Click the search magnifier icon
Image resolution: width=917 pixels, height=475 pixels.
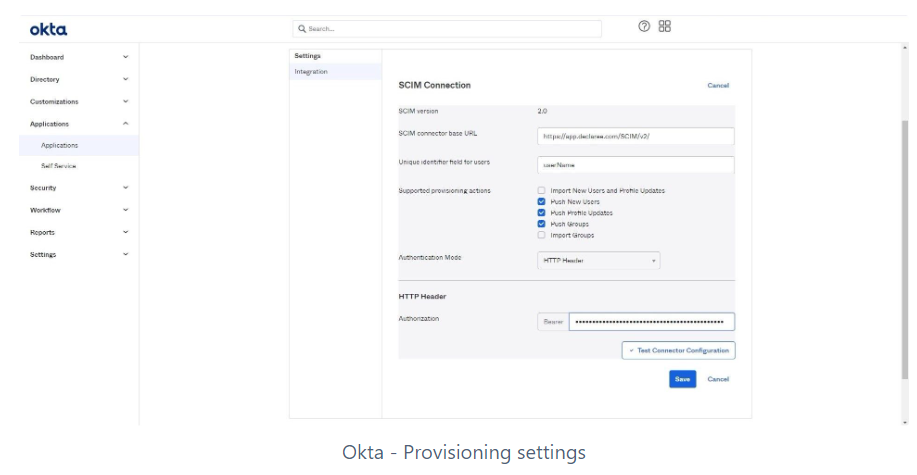pyautogui.click(x=302, y=29)
